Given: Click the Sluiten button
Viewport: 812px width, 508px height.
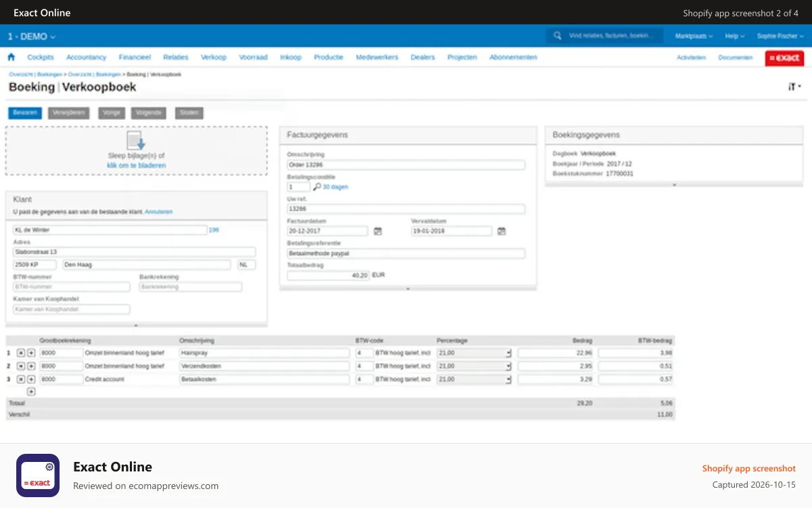Looking at the screenshot, I should (x=189, y=113).
